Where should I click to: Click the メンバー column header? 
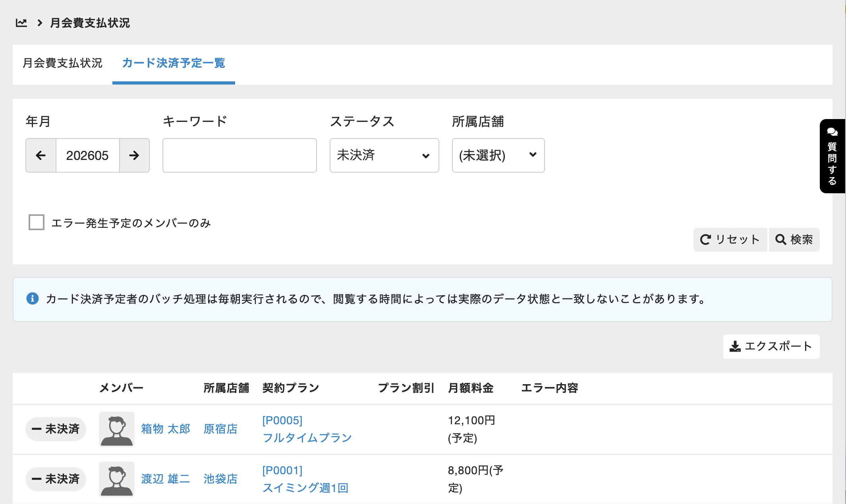[121, 388]
